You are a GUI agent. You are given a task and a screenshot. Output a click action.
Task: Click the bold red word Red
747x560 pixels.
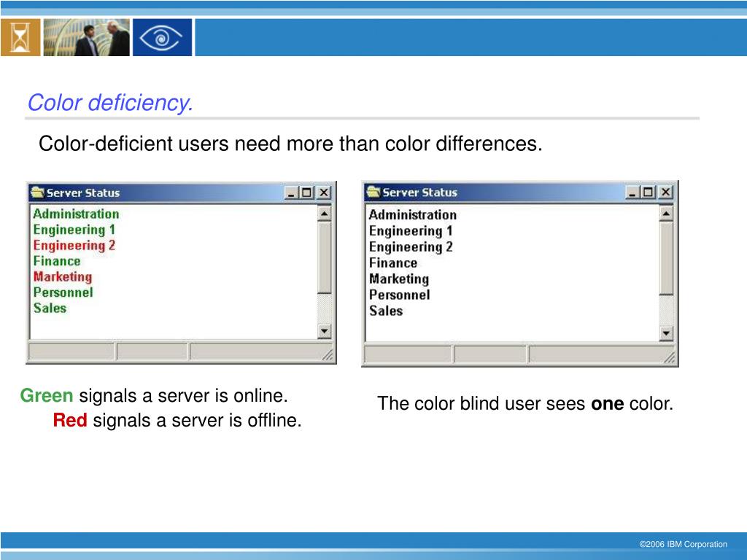69,421
